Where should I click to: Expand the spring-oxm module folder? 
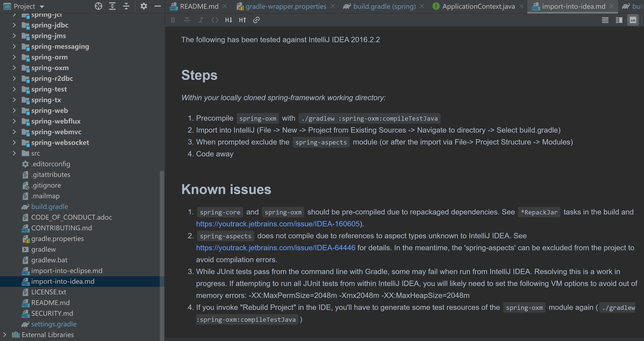[x=14, y=68]
